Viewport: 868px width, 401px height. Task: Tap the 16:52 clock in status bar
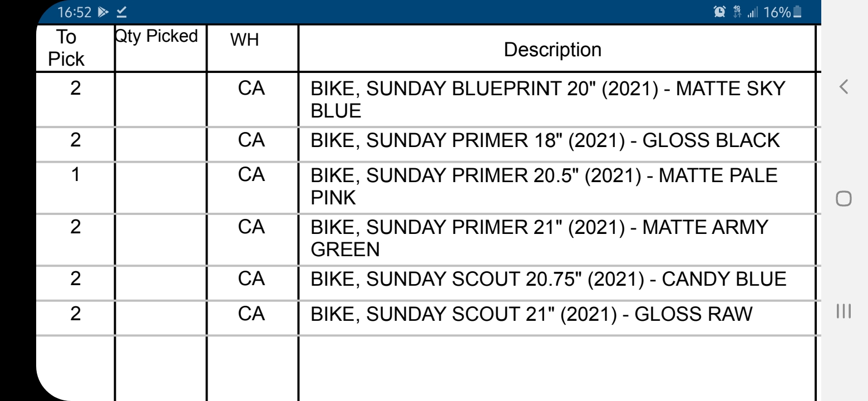pos(77,12)
